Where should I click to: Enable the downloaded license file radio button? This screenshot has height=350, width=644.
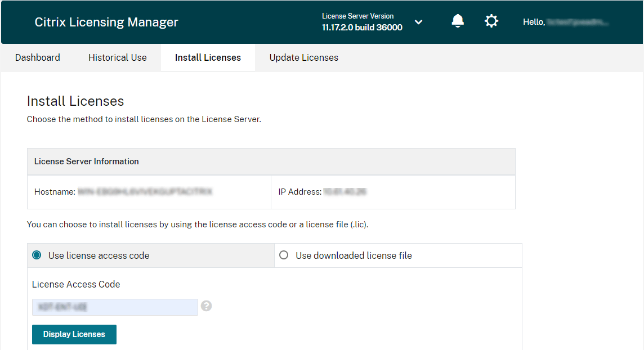[x=284, y=255]
